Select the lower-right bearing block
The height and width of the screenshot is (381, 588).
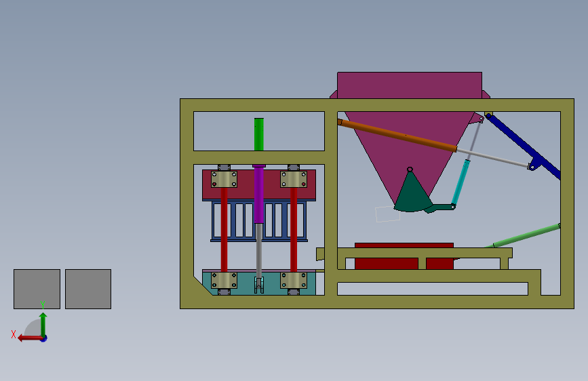(294, 280)
